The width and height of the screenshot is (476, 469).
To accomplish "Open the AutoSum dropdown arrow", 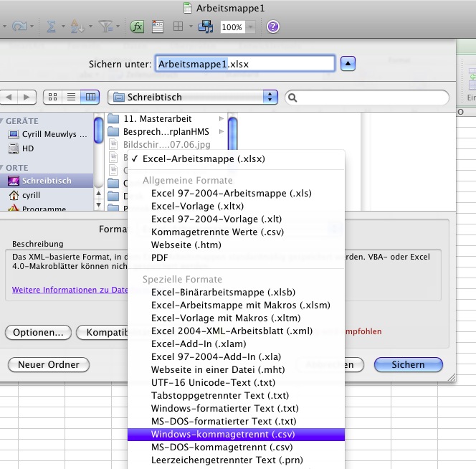I will pos(63,27).
